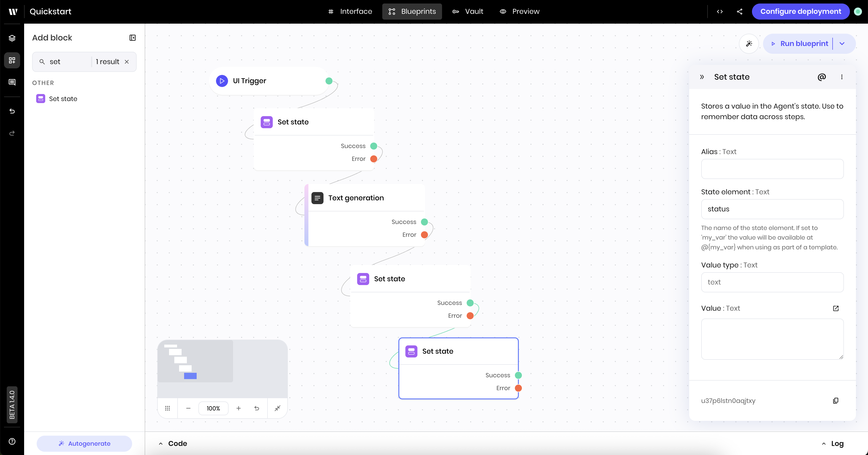Click the @ icon in Set state panel
868x455 pixels.
pyautogui.click(x=822, y=77)
